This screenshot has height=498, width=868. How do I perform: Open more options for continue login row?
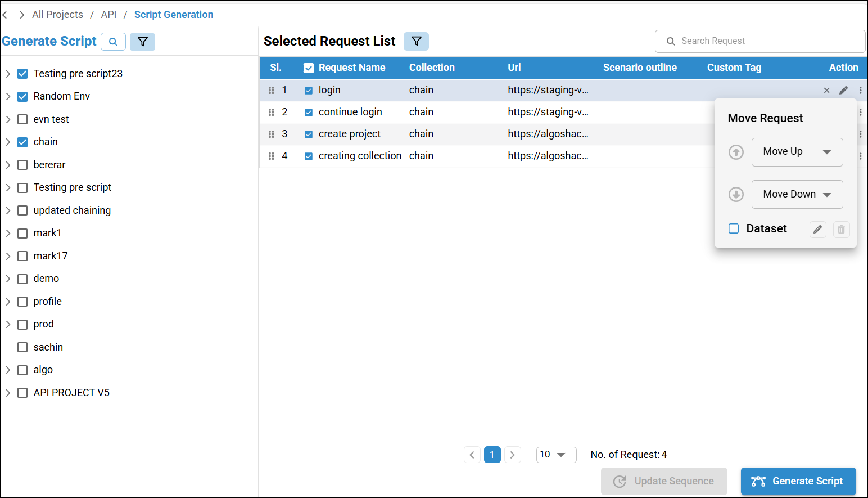[860, 112]
